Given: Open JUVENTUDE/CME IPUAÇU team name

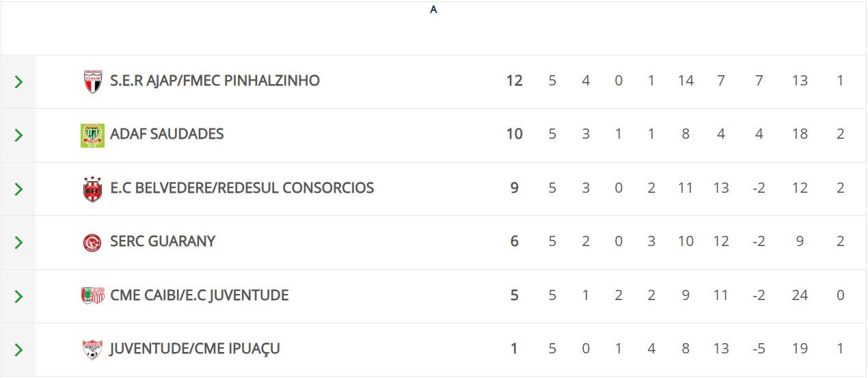Looking at the screenshot, I should (195, 349).
